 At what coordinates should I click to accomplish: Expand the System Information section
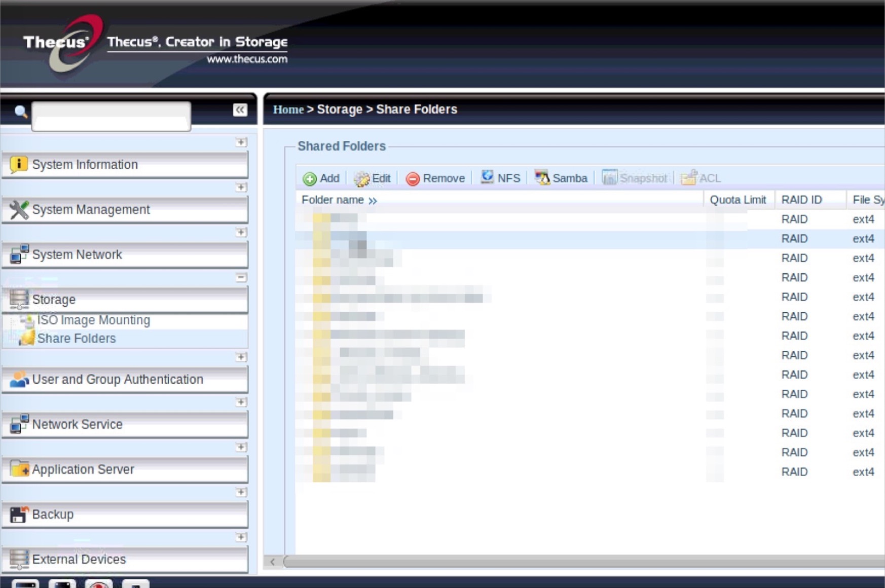click(241, 142)
